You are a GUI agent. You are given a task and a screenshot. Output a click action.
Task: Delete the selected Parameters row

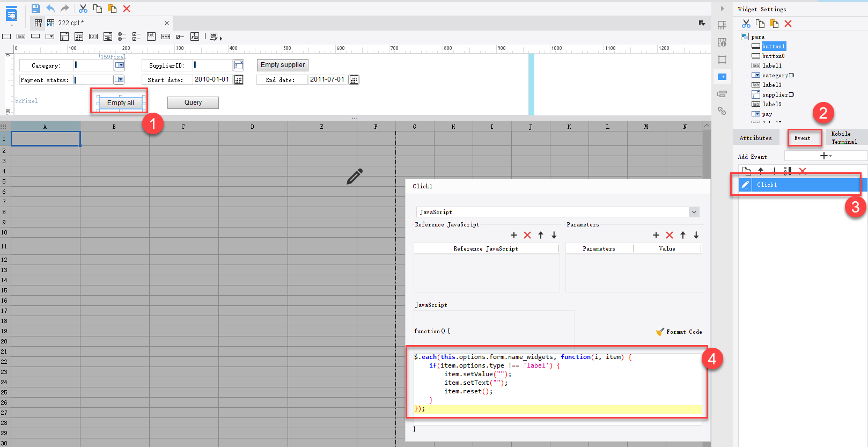[x=670, y=235]
